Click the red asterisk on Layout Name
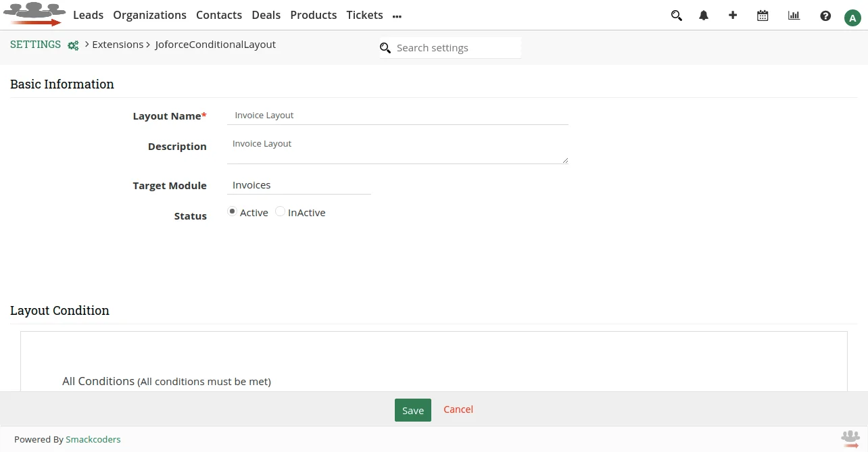The width and height of the screenshot is (868, 452). click(203, 114)
